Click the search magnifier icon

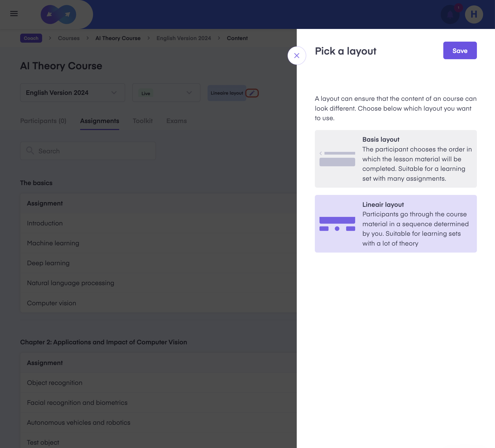pos(30,151)
